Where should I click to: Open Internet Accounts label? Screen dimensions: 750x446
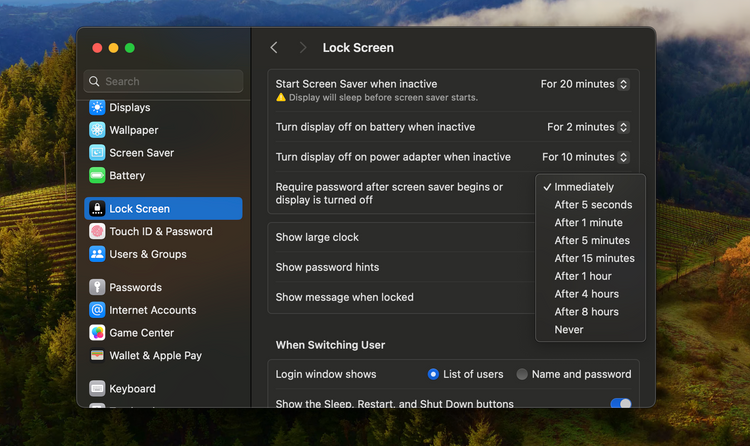[153, 310]
